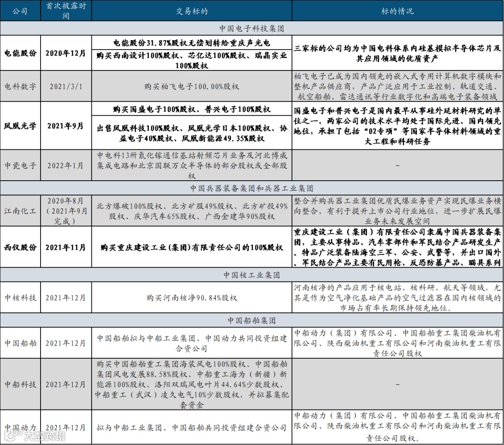Click the 标的情况 column header
Viewport: 504px width, 445px height.
point(398,11)
